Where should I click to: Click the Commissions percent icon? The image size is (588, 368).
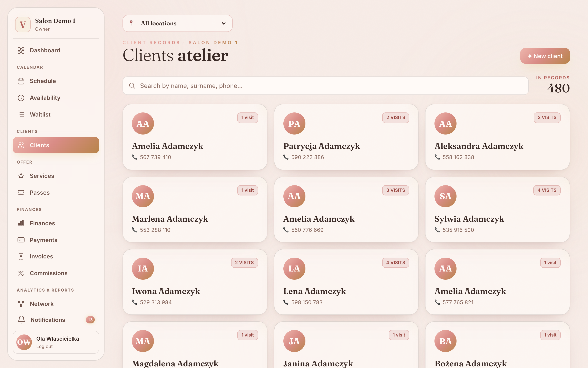click(x=21, y=273)
